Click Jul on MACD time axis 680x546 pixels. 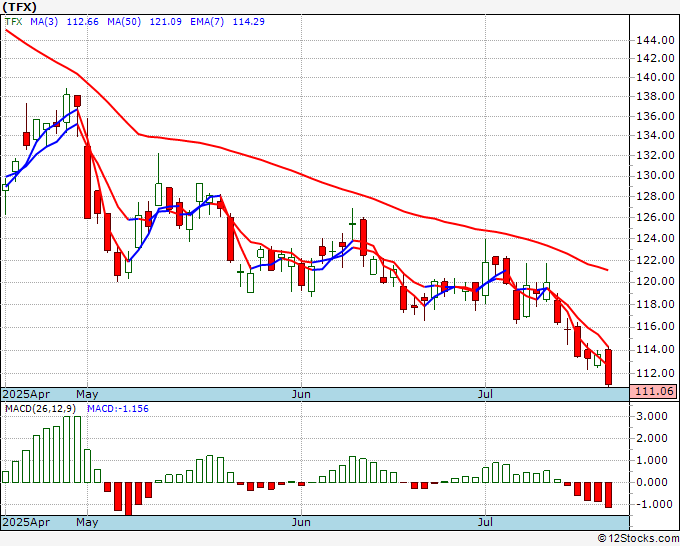coord(485,522)
